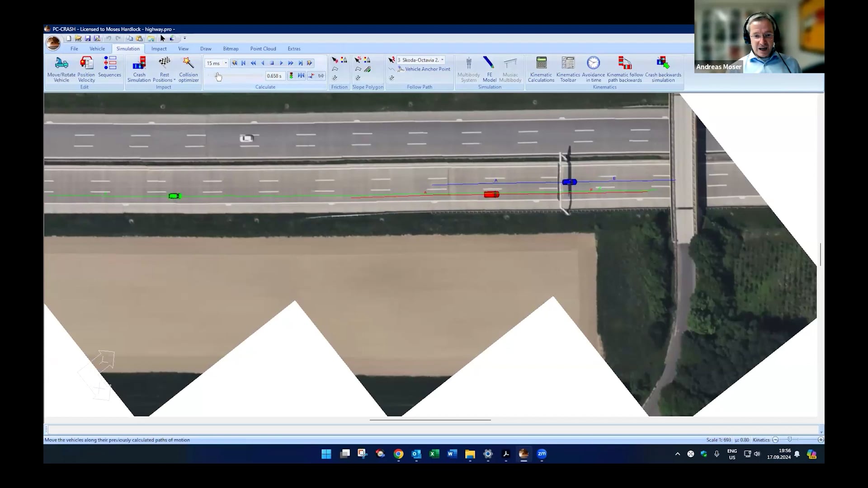Open the File menu
The height and width of the screenshot is (488, 868).
[x=74, y=49]
